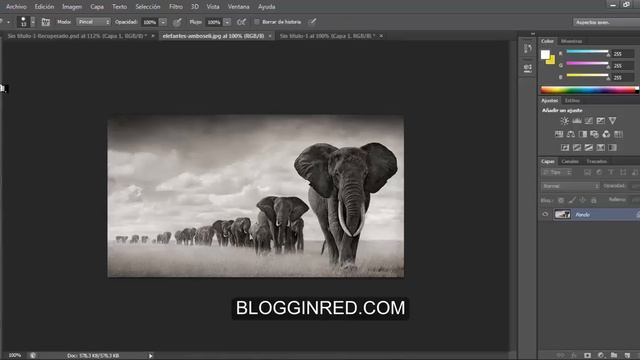Click the add layer mask icon
The image size is (640, 360).
coord(587,356)
